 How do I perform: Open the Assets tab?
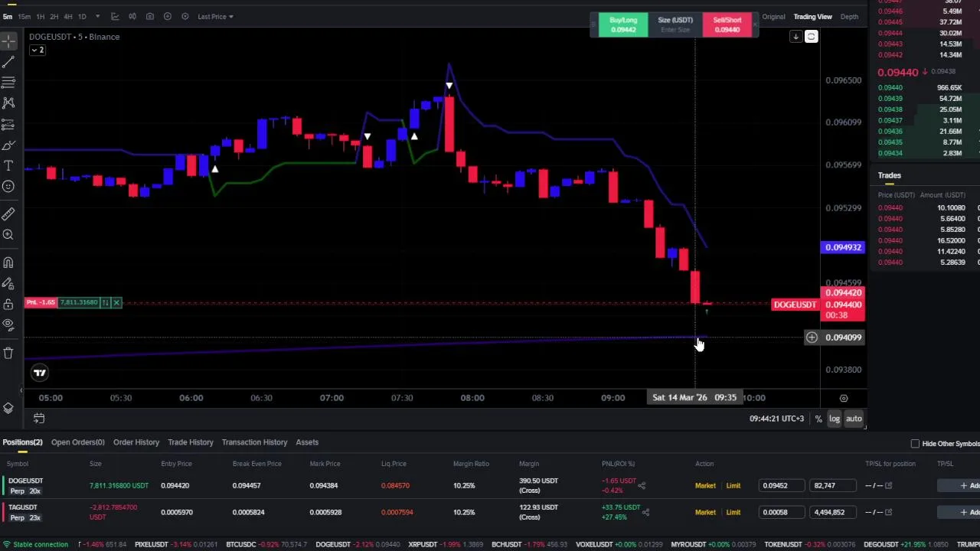click(x=307, y=442)
